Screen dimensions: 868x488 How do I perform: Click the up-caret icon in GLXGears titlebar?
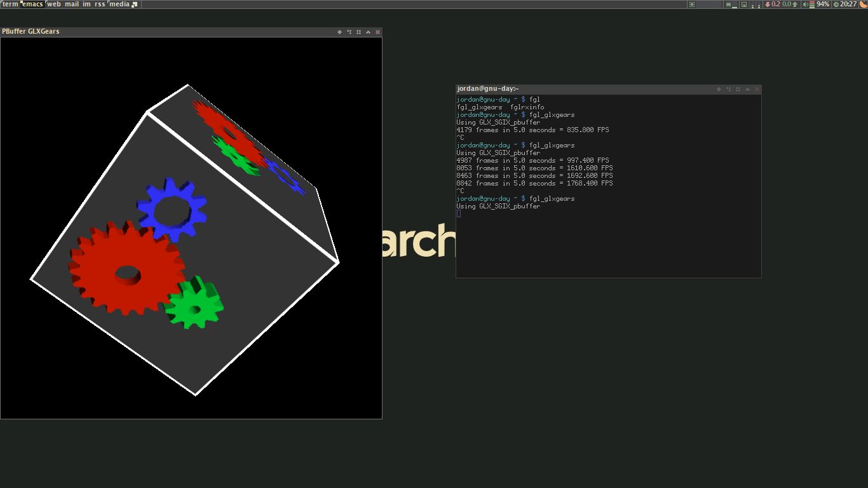tap(368, 32)
